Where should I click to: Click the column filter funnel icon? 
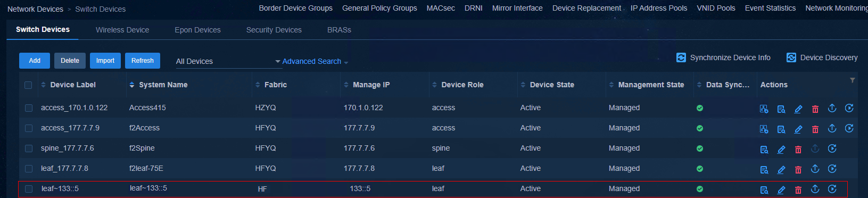(853, 80)
